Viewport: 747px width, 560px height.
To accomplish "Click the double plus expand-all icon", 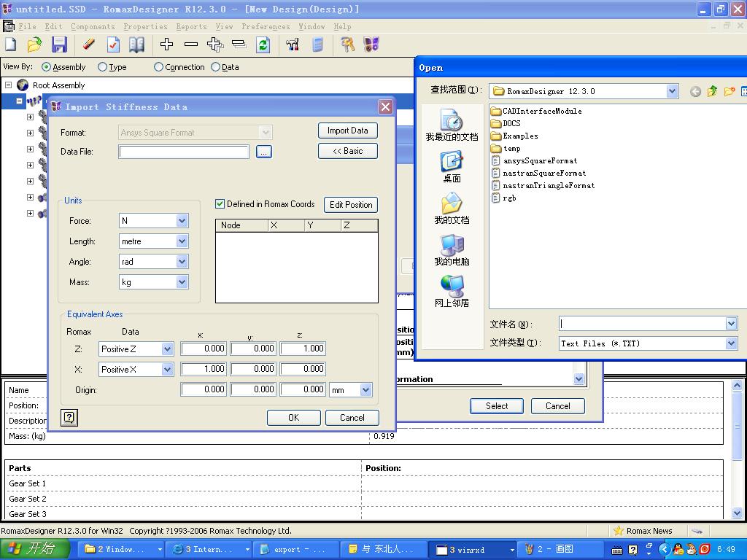I will (x=215, y=44).
